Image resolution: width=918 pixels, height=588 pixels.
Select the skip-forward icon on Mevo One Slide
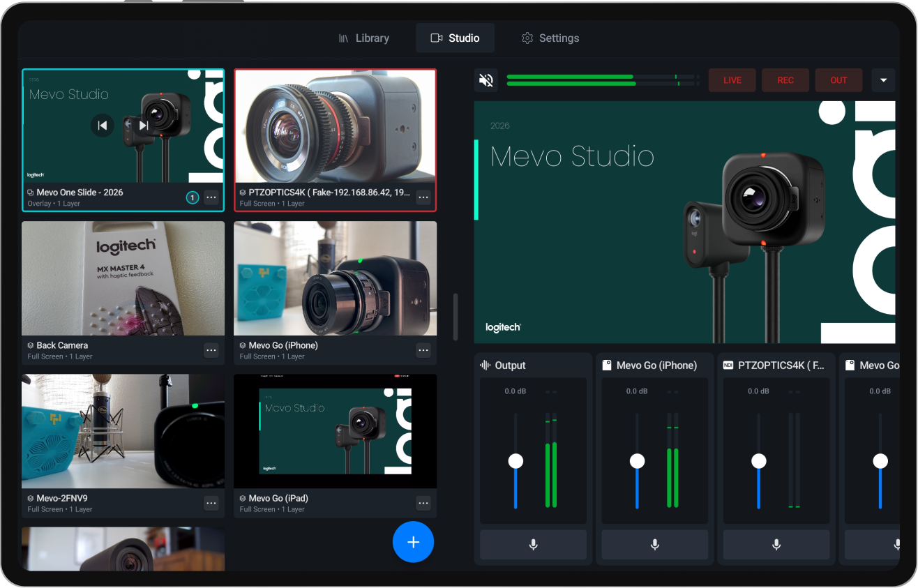point(143,126)
